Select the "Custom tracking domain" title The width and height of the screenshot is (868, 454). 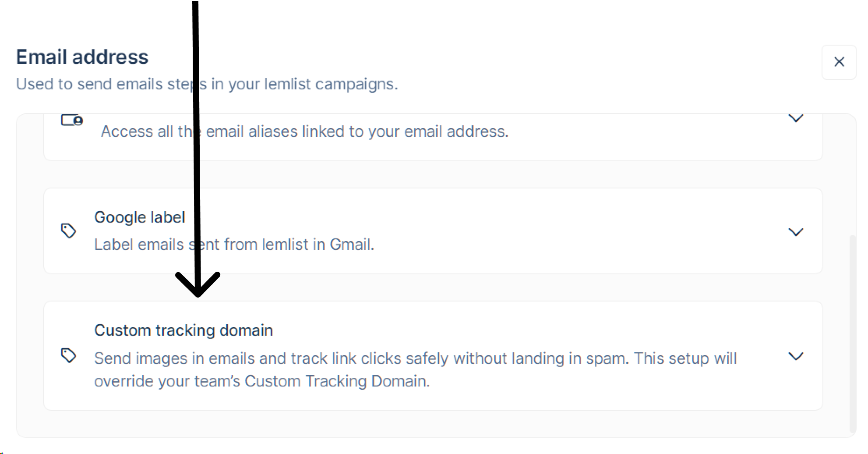tap(183, 330)
